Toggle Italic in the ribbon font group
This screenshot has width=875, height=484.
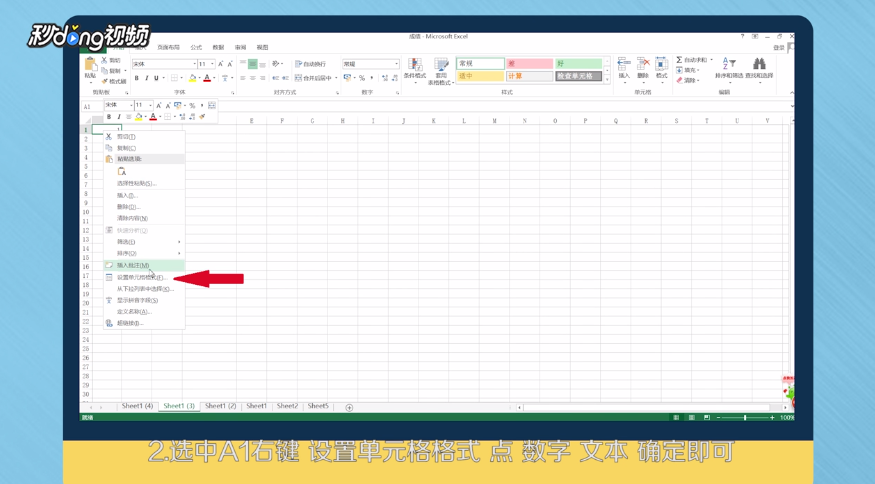146,78
